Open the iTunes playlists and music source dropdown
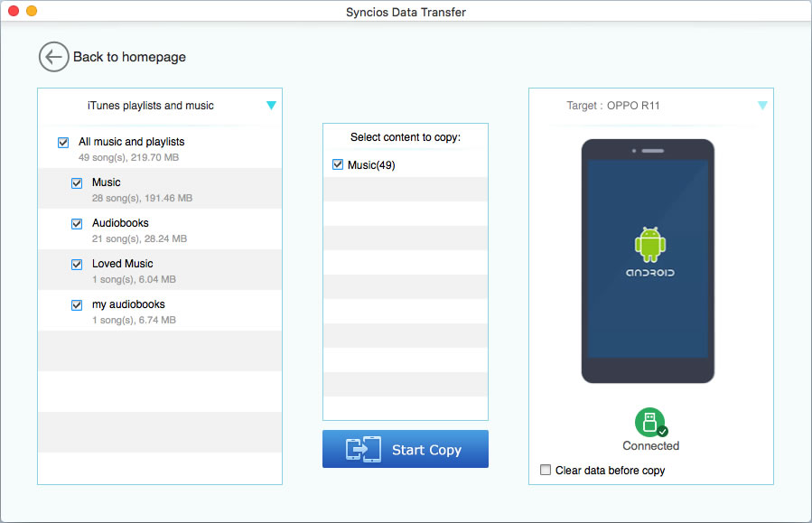The image size is (812, 523). coord(271,106)
